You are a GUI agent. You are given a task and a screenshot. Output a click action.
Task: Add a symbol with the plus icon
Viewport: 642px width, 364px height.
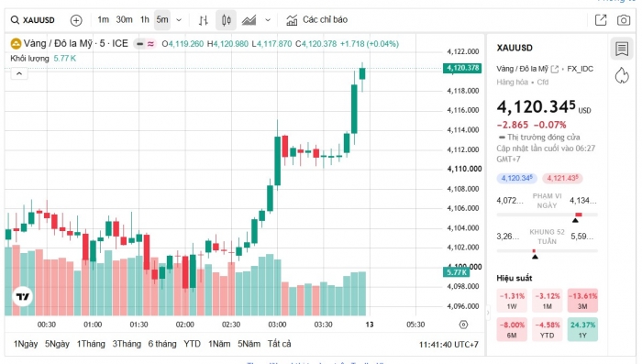(x=76, y=20)
